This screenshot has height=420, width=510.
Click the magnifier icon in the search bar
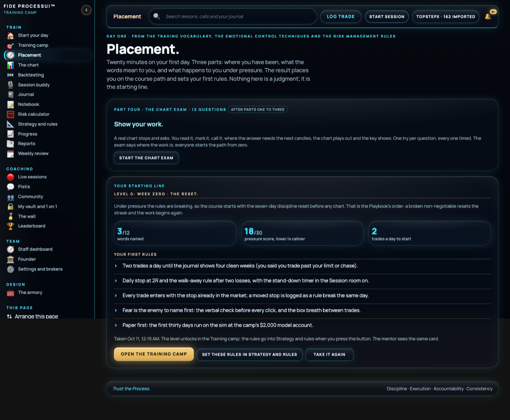[x=157, y=16]
